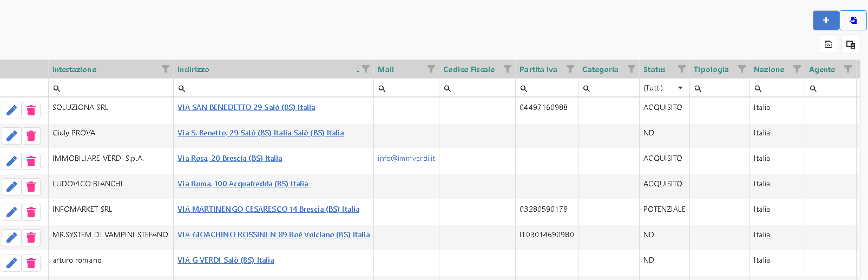
Task: Click the info@immverdi.it email link
Action: 406,159
